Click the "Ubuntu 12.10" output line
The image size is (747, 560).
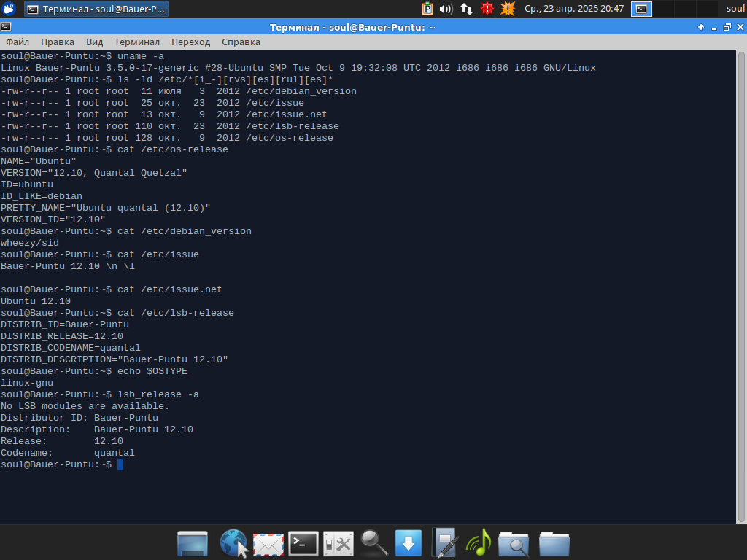36,301
